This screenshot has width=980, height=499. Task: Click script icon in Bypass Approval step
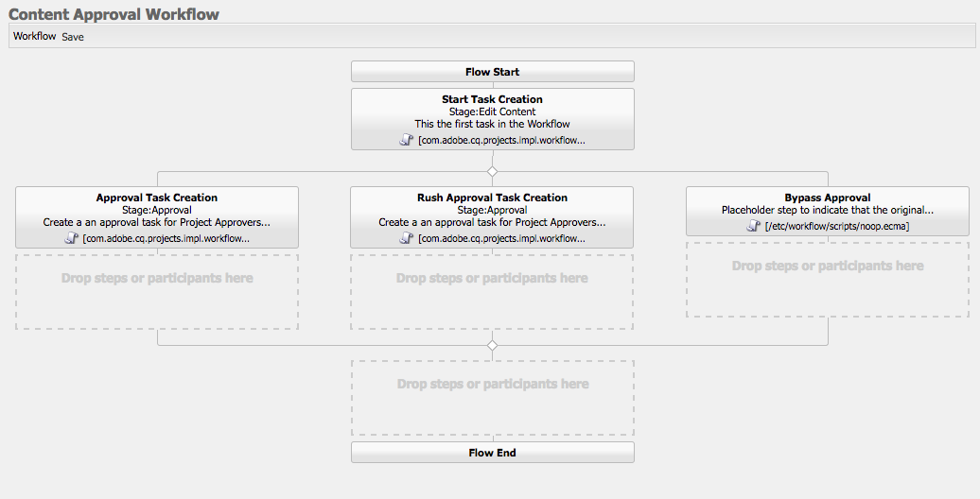pos(754,226)
